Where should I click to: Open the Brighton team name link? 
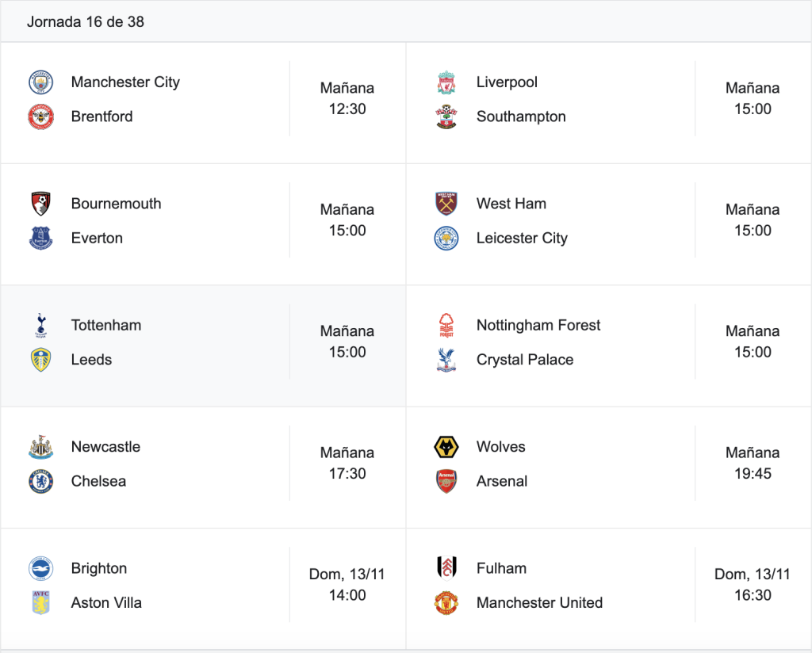99,568
